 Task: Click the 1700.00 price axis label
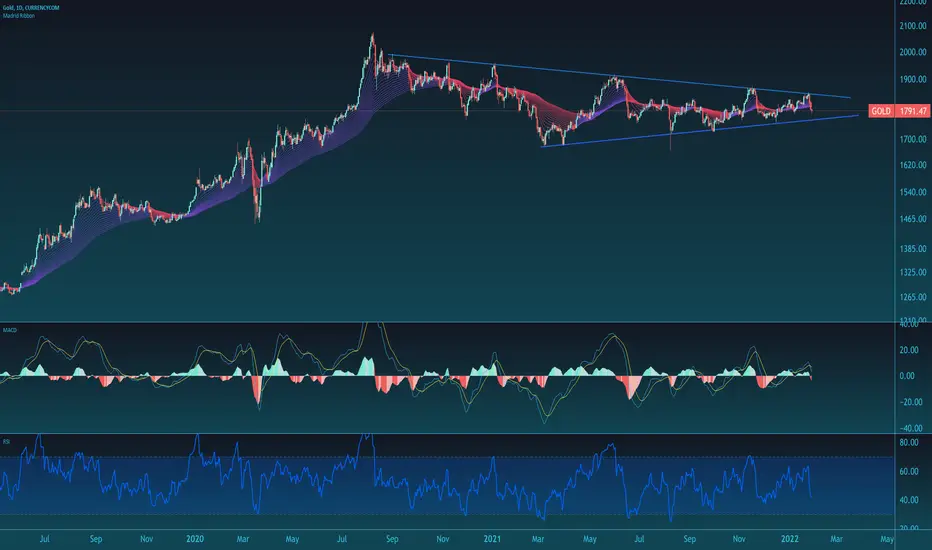point(913,139)
